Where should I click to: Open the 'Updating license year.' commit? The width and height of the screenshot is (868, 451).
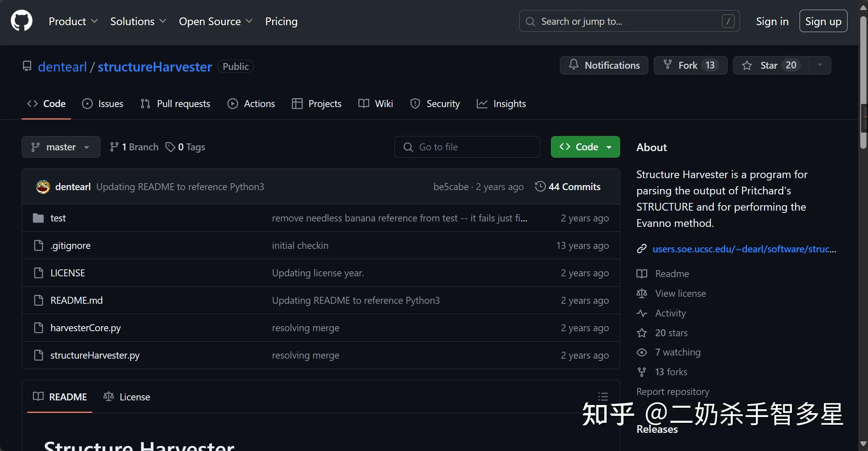[318, 273]
